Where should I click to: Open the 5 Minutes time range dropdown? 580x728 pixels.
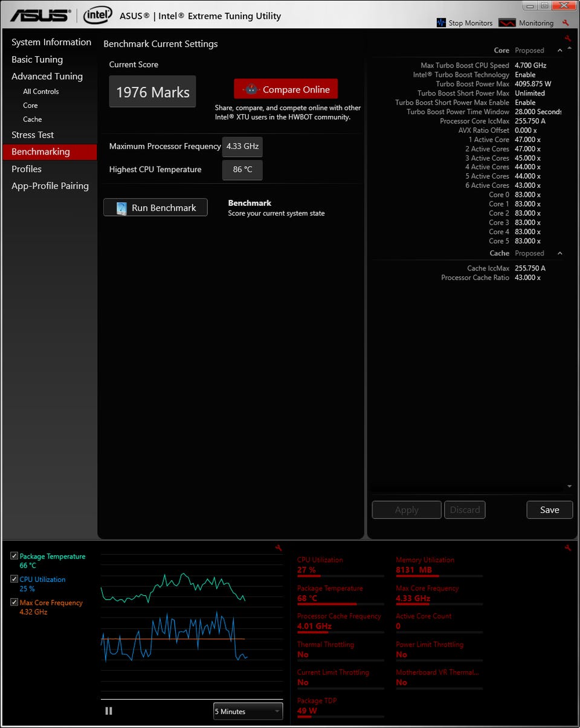pos(248,711)
